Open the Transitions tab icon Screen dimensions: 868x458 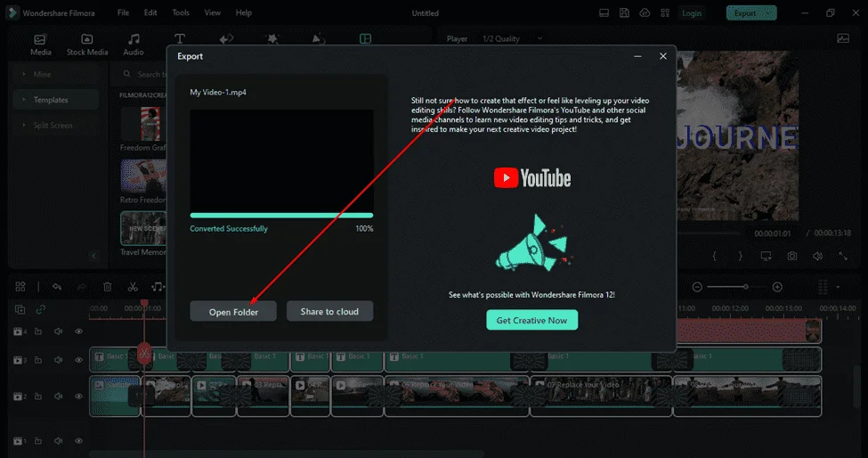coord(226,39)
